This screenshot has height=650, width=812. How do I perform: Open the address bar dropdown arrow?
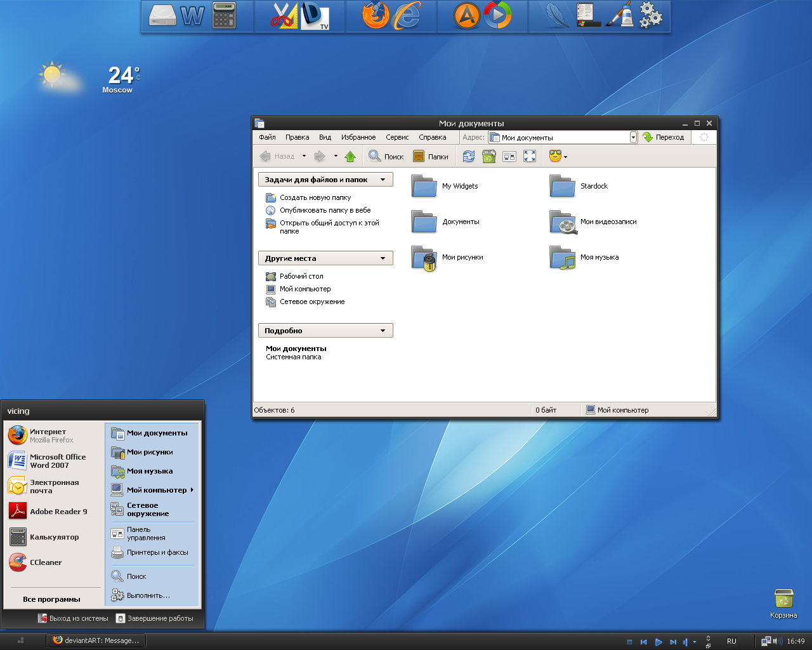pyautogui.click(x=633, y=137)
